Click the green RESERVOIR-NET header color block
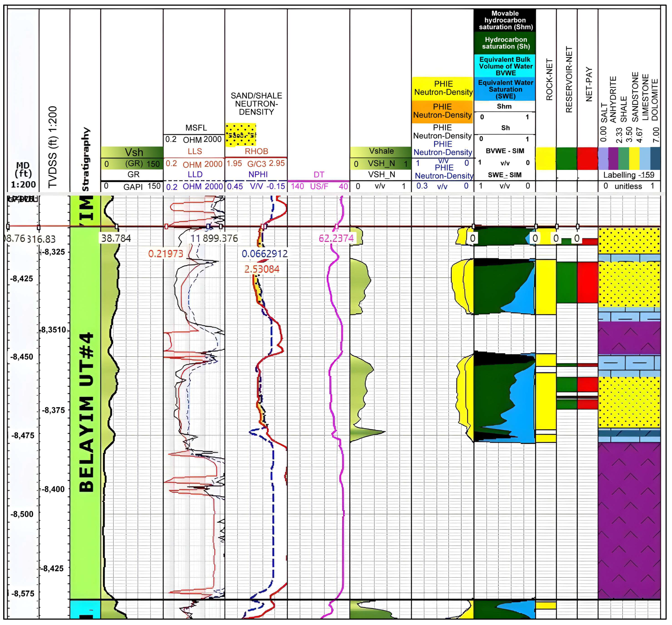672x625 pixels. click(x=567, y=158)
